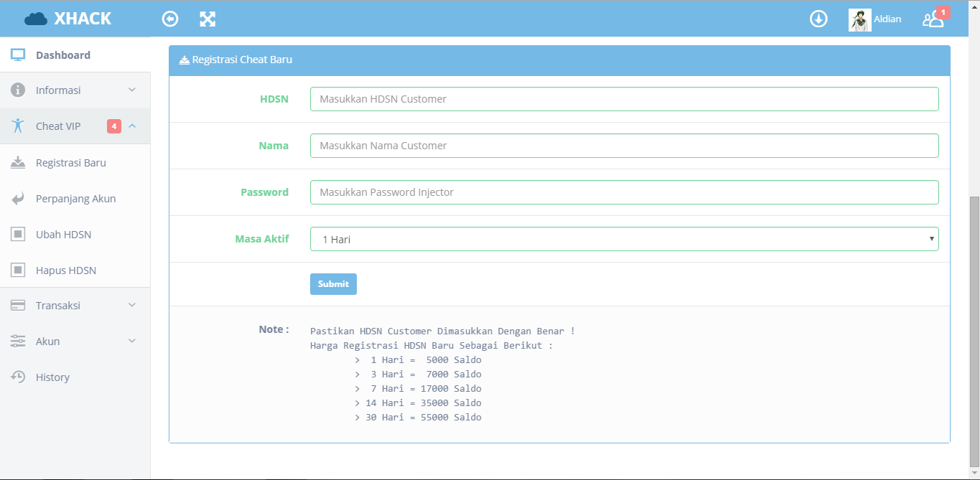Screen dimensions: 980x480
Task: Click the circular target icon beside the logo
Action: pyautogui.click(x=169, y=18)
